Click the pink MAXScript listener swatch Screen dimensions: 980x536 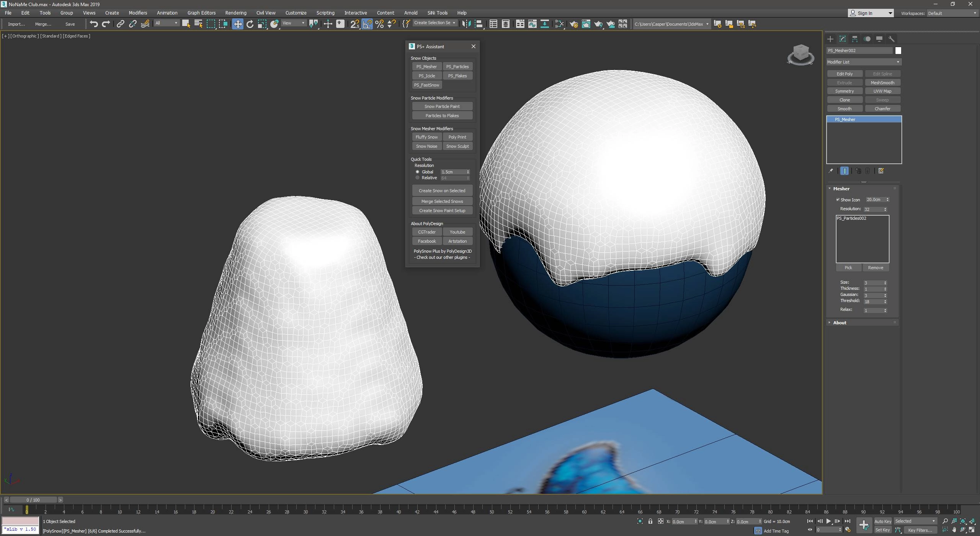(20, 521)
